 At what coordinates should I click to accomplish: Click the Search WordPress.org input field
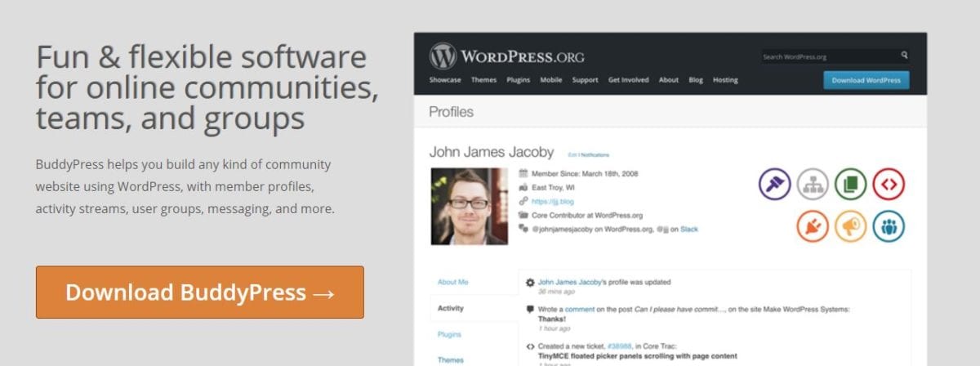828,57
